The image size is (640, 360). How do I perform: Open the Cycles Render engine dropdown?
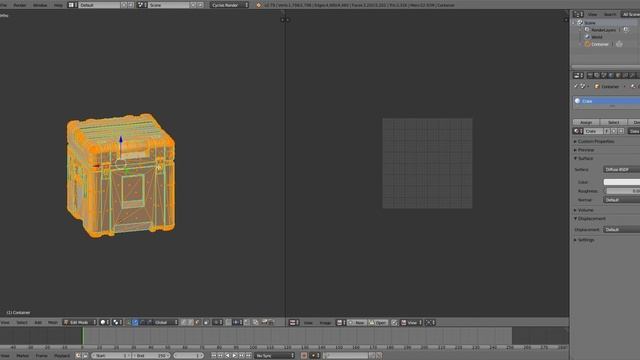pos(229,5)
